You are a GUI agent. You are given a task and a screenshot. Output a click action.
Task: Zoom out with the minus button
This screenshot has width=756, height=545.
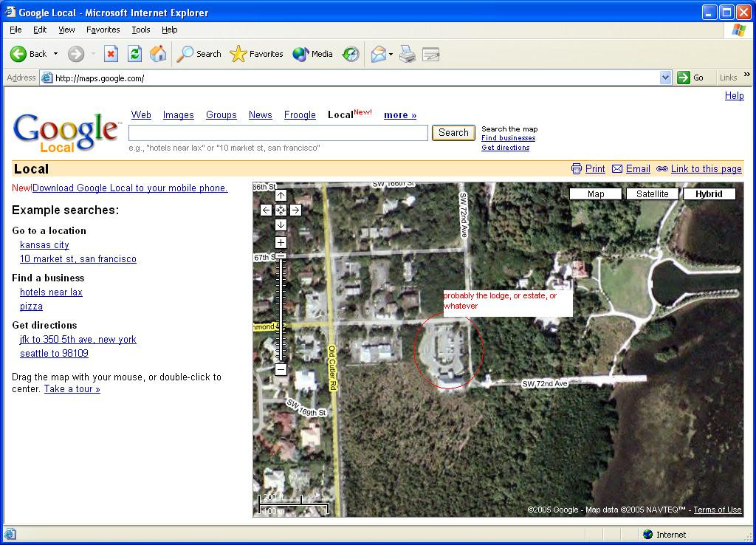281,370
